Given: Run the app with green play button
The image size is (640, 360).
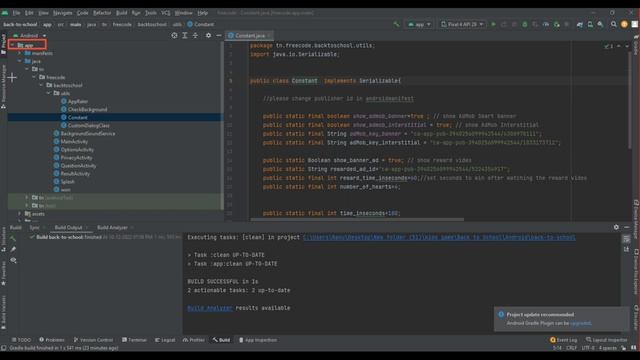Looking at the screenshot, I should [493, 24].
